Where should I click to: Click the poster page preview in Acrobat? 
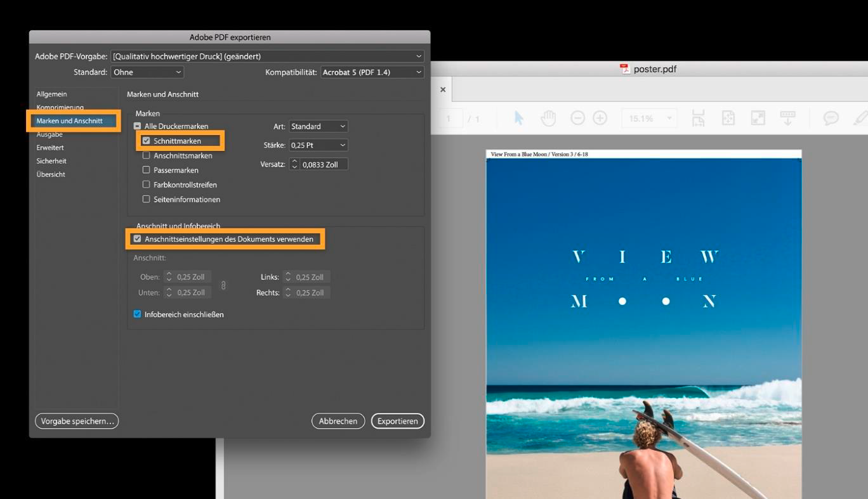point(643,324)
